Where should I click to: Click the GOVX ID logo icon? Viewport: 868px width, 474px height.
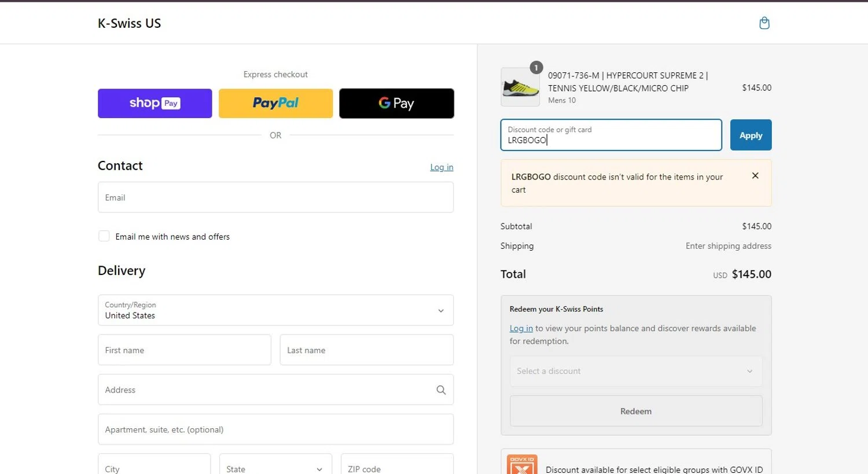[x=522, y=465]
